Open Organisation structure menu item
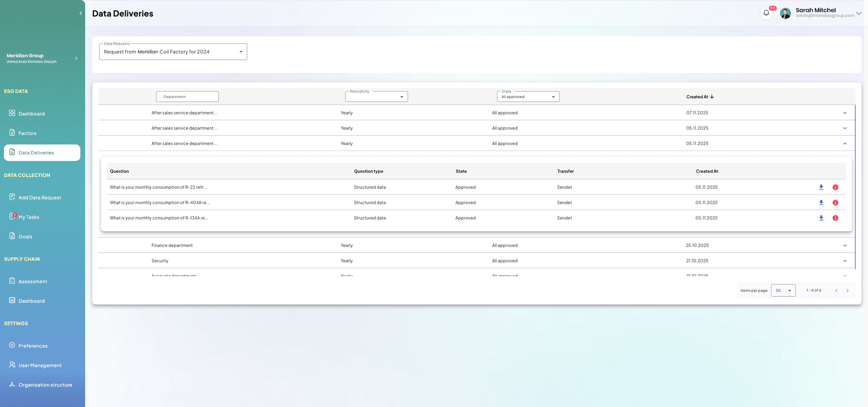868x407 pixels. pyautogui.click(x=42, y=385)
